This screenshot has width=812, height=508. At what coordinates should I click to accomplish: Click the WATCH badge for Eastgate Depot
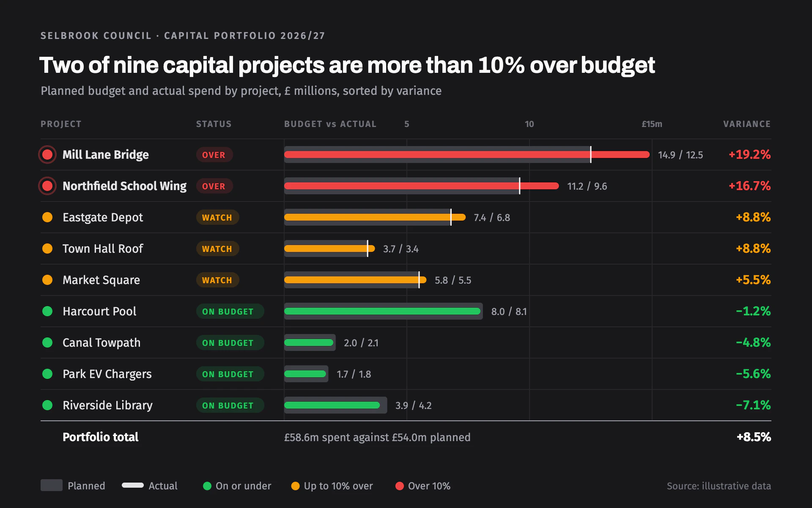217,218
